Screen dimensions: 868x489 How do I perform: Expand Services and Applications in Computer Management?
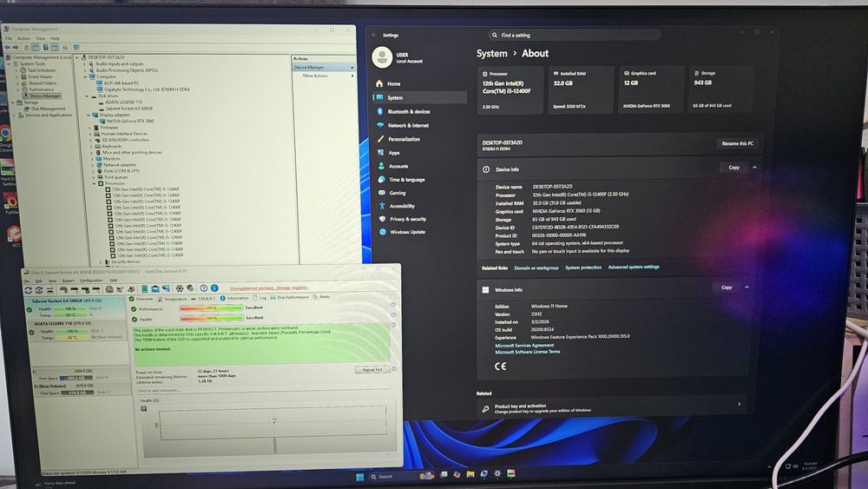14,116
